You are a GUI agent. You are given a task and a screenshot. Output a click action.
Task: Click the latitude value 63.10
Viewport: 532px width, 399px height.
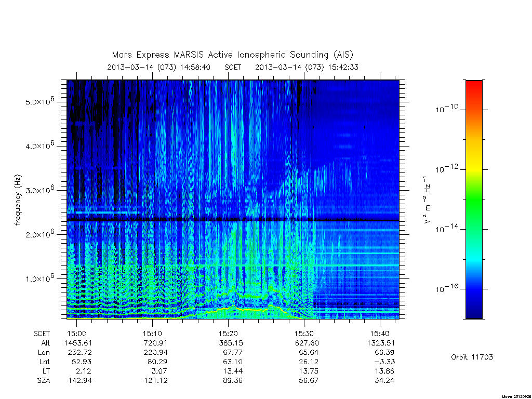[x=233, y=362]
